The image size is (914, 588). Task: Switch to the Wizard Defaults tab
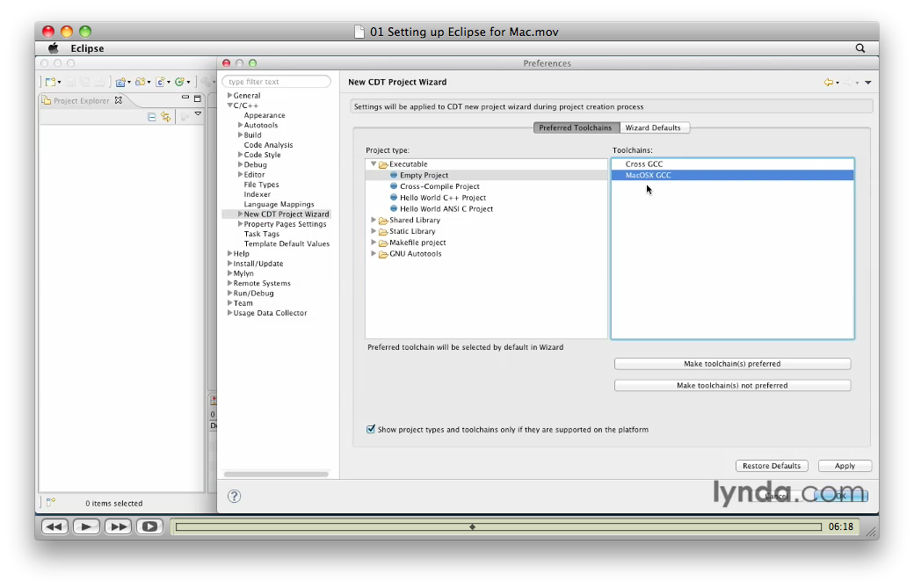[x=654, y=127]
